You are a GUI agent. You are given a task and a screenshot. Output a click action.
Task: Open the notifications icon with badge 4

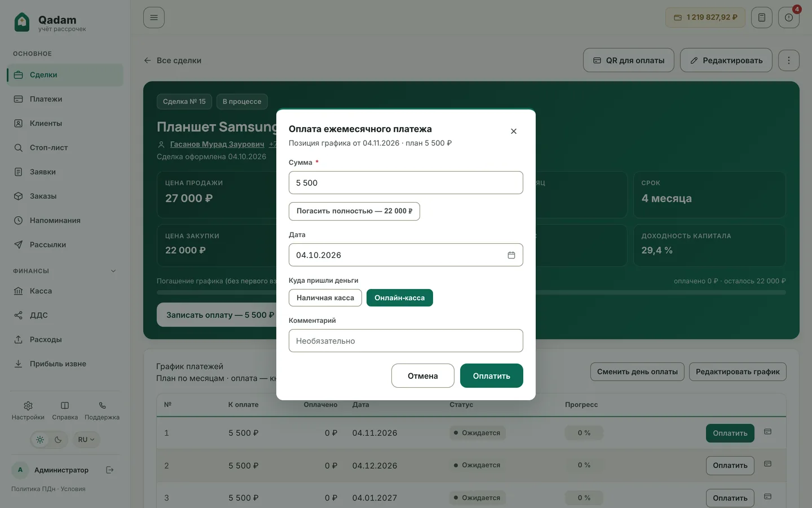pyautogui.click(x=789, y=17)
